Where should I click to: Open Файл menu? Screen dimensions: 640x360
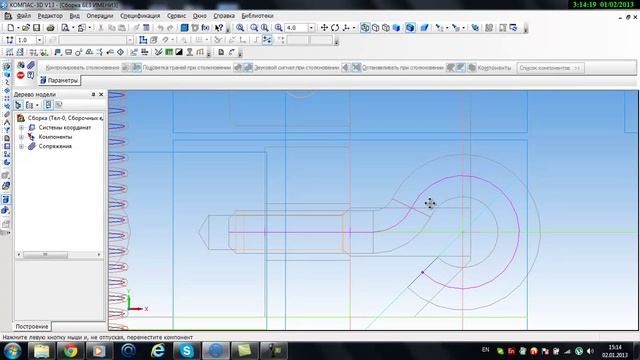click(24, 16)
